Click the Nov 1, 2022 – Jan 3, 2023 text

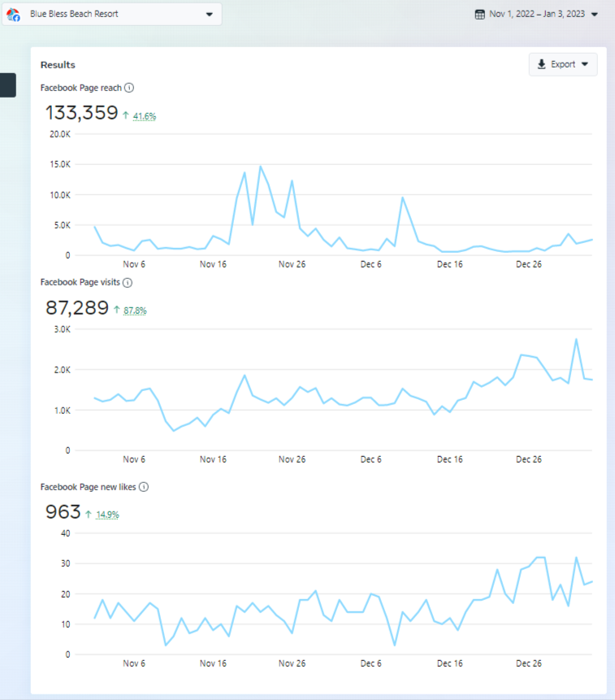(537, 15)
